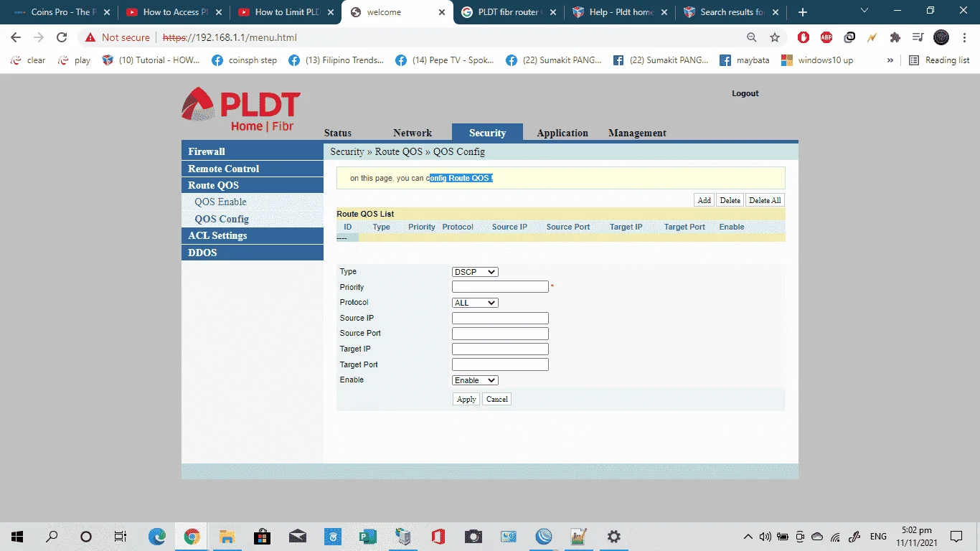Open the DDOS sidebar section
This screenshot has width=980, height=551.
coord(253,253)
